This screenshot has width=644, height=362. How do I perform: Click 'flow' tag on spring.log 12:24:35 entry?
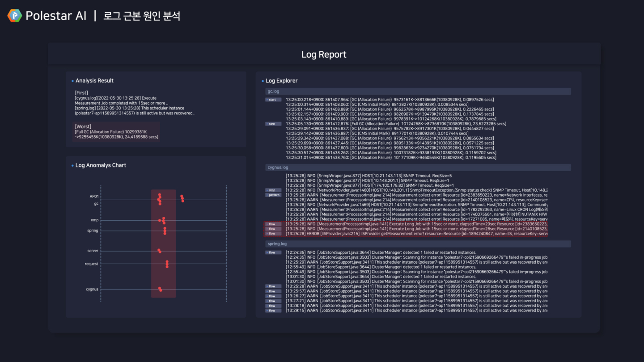coord(272,253)
